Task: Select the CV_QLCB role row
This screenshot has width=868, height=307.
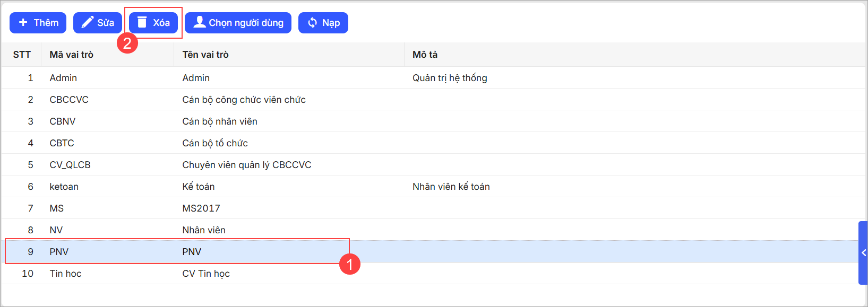Action: 70,165
